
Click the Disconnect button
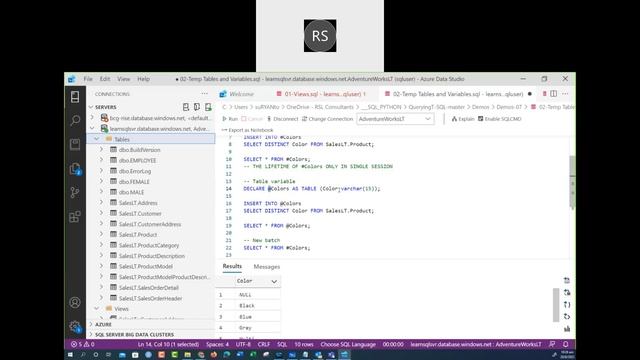pyautogui.click(x=282, y=119)
